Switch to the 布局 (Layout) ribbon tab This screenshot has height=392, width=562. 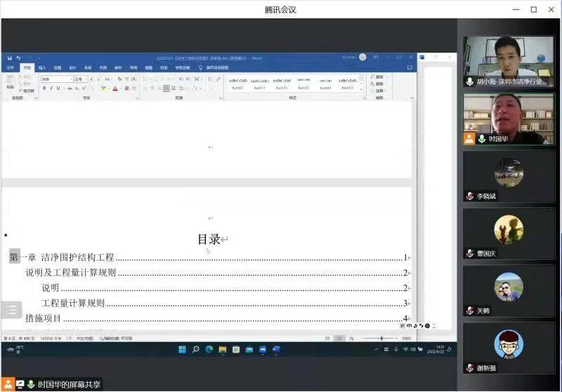click(x=88, y=67)
